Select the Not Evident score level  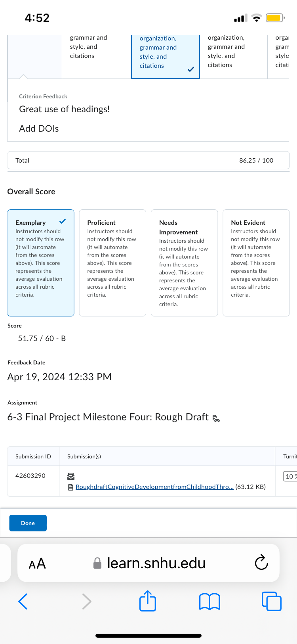(256, 263)
